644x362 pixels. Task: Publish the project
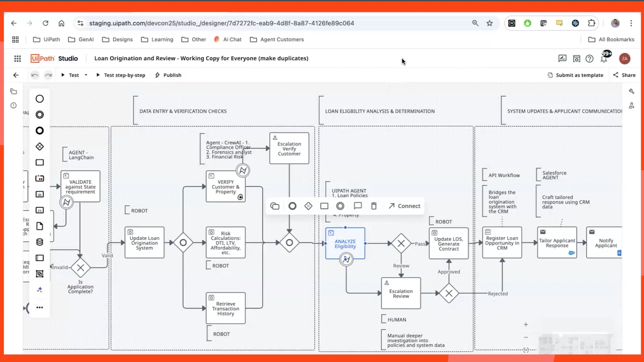pyautogui.click(x=168, y=75)
